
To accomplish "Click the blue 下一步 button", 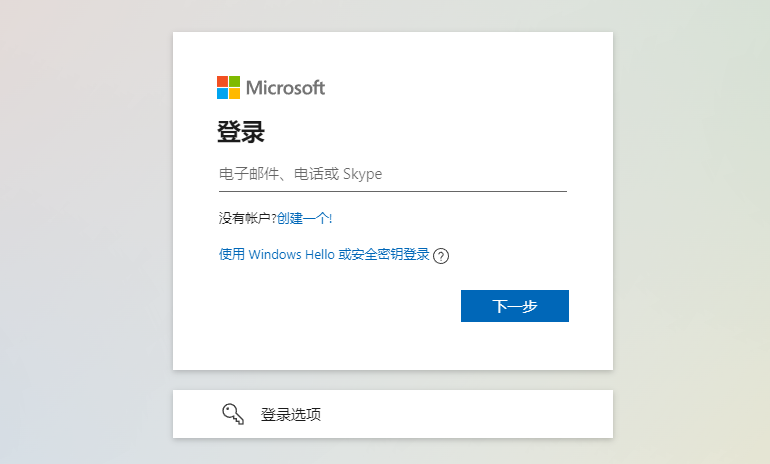I will click(x=515, y=306).
